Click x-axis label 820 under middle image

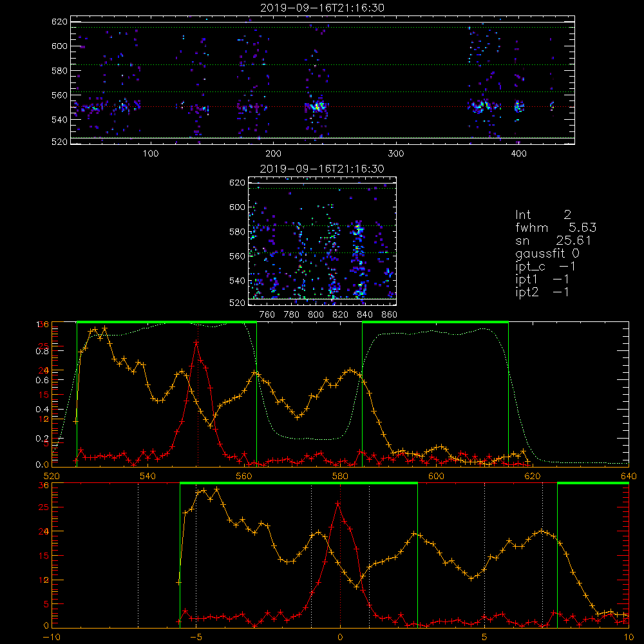point(341,315)
